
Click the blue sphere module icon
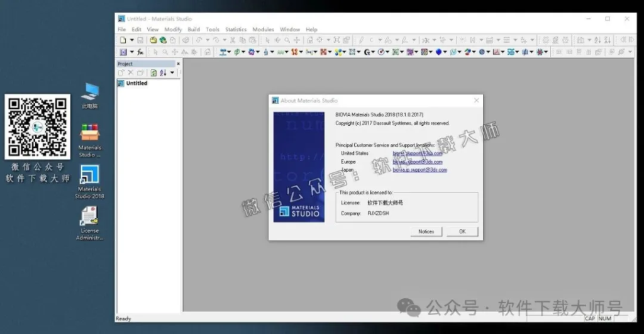click(438, 52)
